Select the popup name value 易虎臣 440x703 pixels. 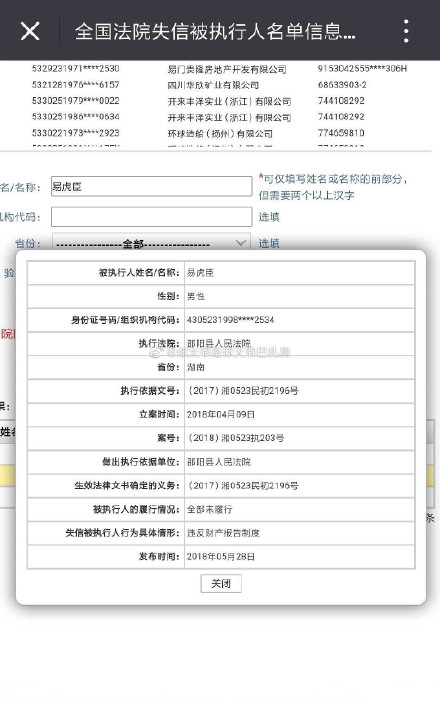pyautogui.click(x=200, y=273)
